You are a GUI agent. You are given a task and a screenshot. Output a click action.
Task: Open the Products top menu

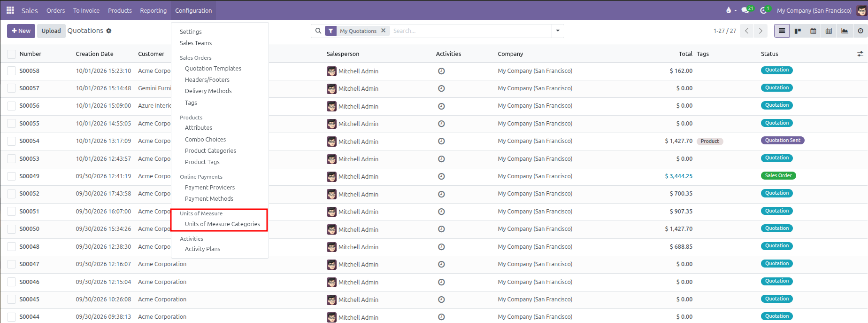(x=120, y=10)
